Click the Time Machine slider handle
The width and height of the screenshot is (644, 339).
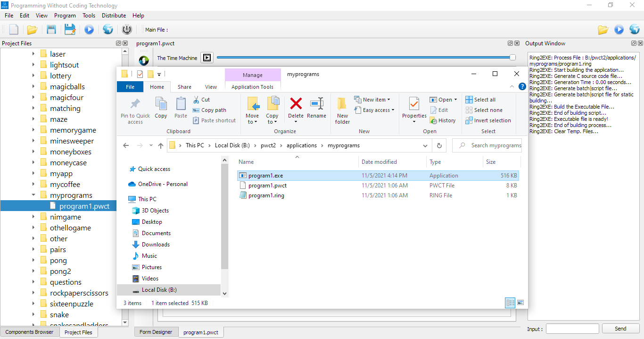(512, 58)
